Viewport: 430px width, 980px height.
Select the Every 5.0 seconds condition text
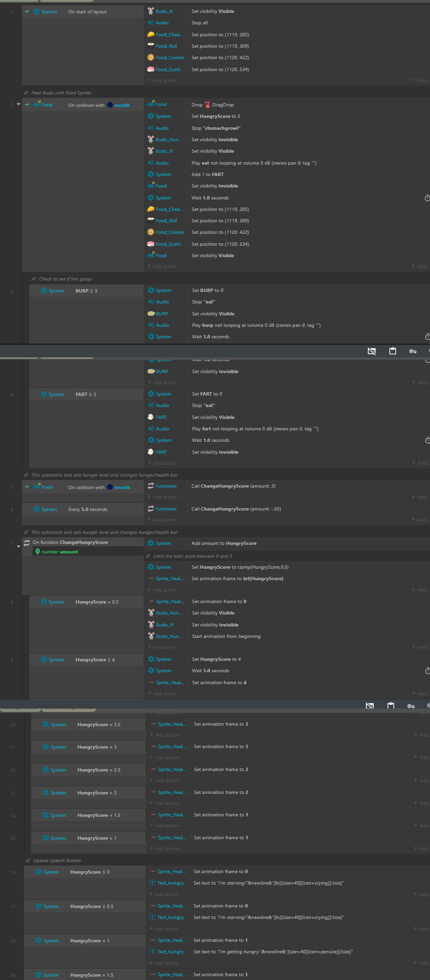click(x=88, y=510)
